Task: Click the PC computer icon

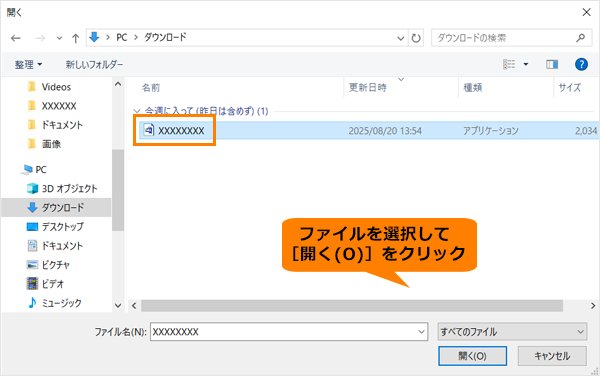Action: [x=27, y=169]
